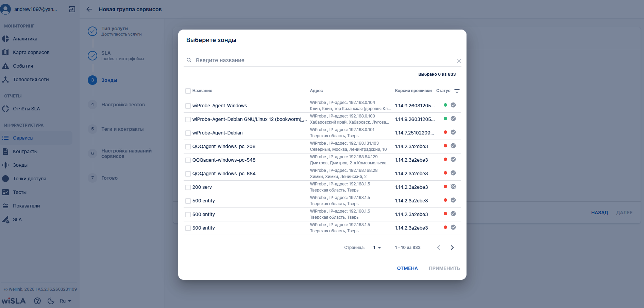Image resolution: width=644 pixels, height=308 pixels.
Task: Clear the search field with X icon
Action: [459, 61]
